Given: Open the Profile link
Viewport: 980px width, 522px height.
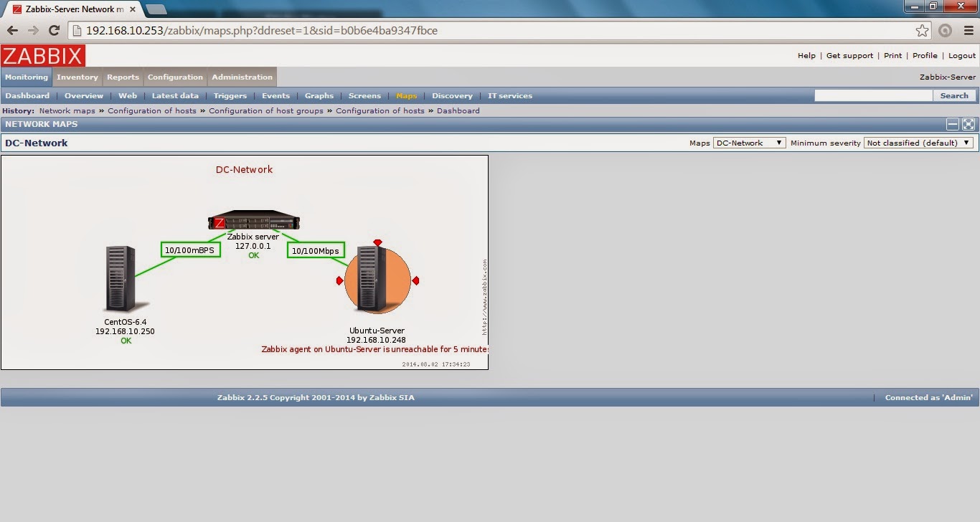Looking at the screenshot, I should (925, 56).
